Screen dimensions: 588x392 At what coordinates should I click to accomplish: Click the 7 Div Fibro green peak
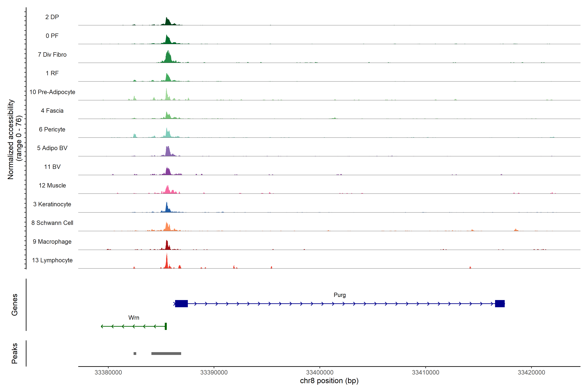point(168,58)
